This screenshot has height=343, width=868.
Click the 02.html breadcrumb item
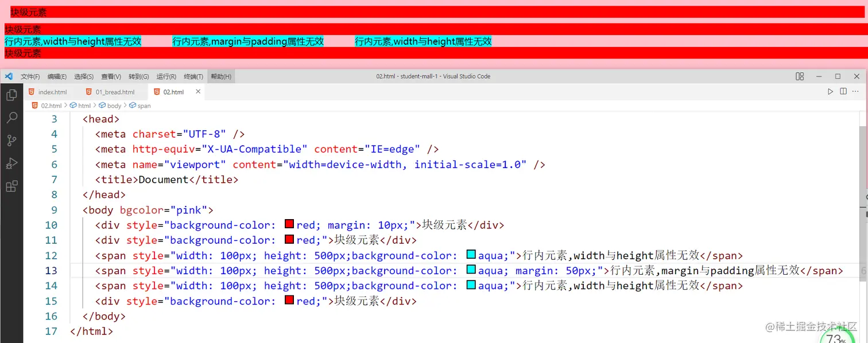46,106
